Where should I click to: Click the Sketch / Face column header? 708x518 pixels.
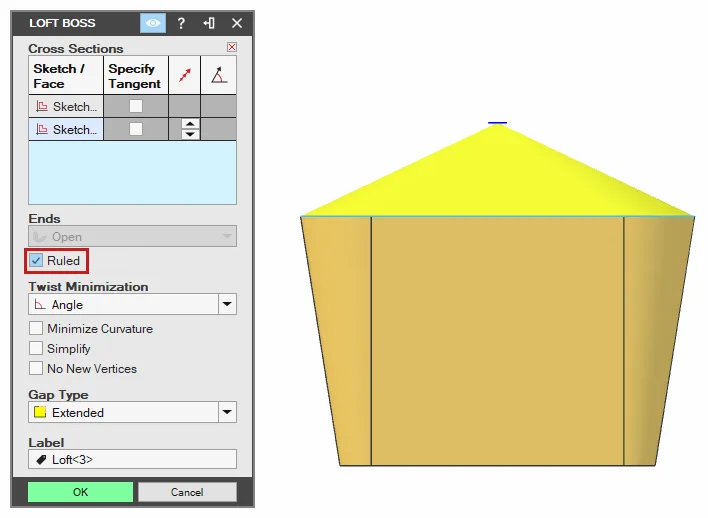click(x=66, y=75)
